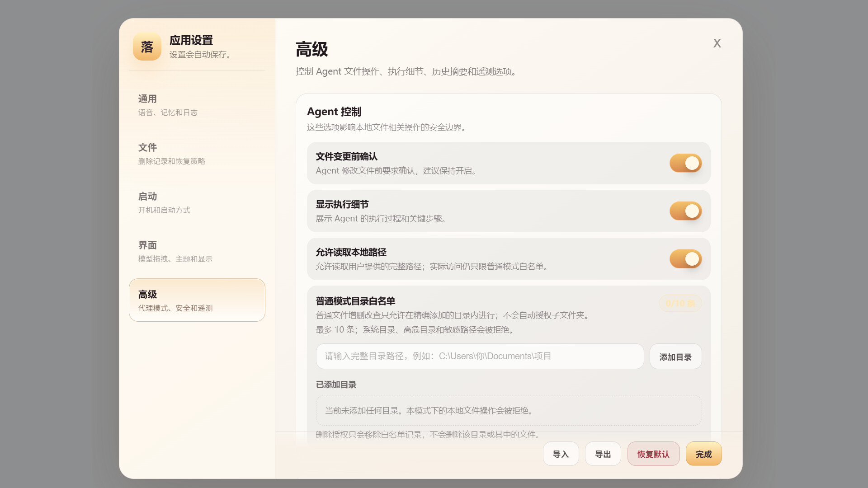Image resolution: width=868 pixels, height=488 pixels.
Task: Click 恢复默认 to reset settings
Action: (653, 454)
